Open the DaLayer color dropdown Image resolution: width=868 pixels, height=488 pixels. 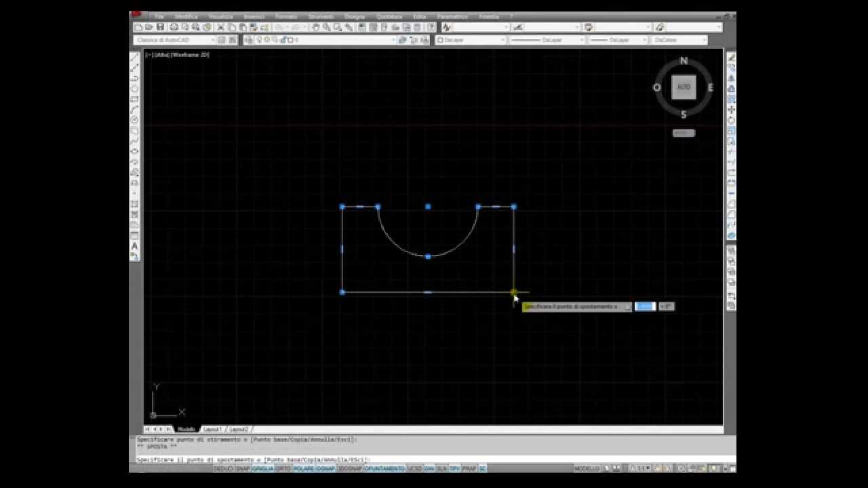click(471, 40)
